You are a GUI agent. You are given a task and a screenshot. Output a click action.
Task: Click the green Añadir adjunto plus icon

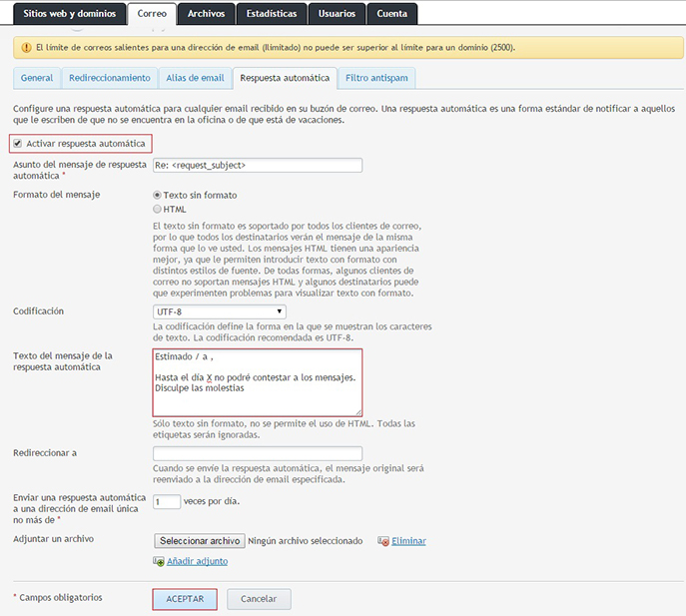158,561
